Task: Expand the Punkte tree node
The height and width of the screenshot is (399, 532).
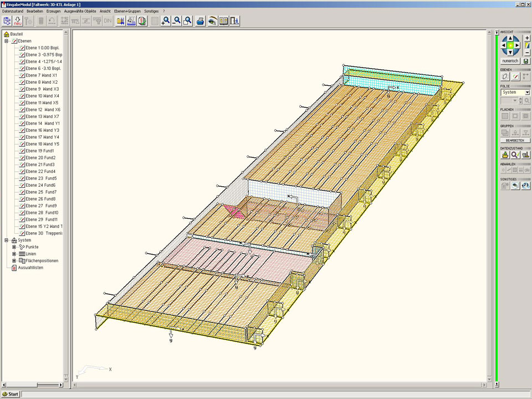Action: (14, 247)
